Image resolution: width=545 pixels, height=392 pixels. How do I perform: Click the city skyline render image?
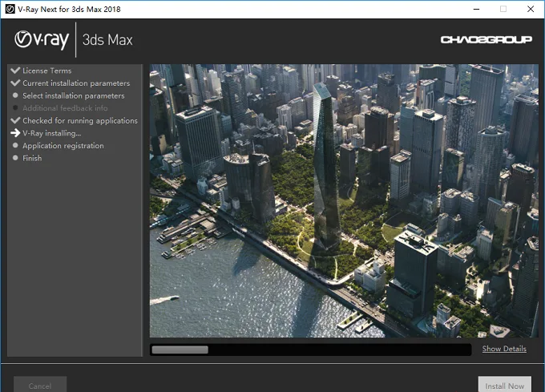point(344,200)
